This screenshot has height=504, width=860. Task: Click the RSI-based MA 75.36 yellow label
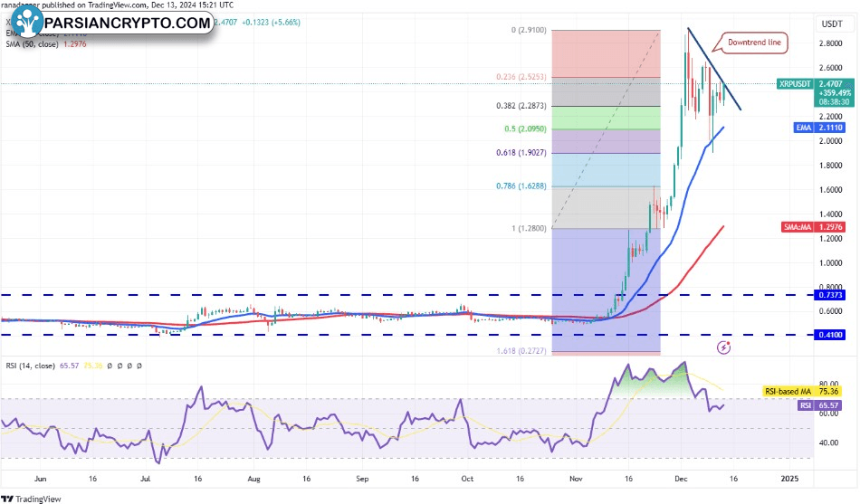(802, 391)
